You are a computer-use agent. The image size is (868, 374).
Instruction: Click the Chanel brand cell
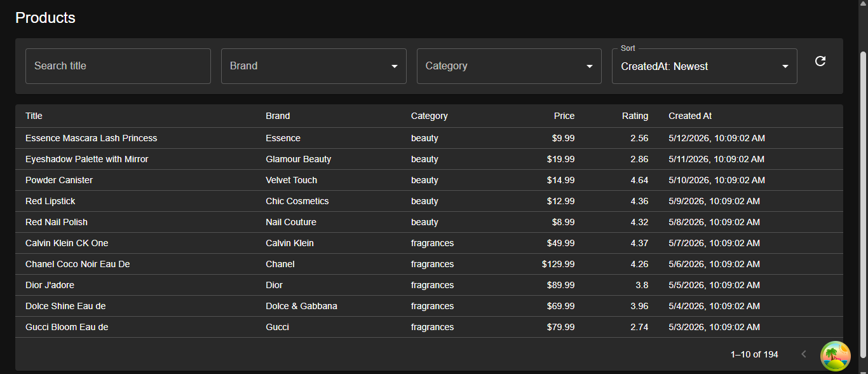(280, 264)
